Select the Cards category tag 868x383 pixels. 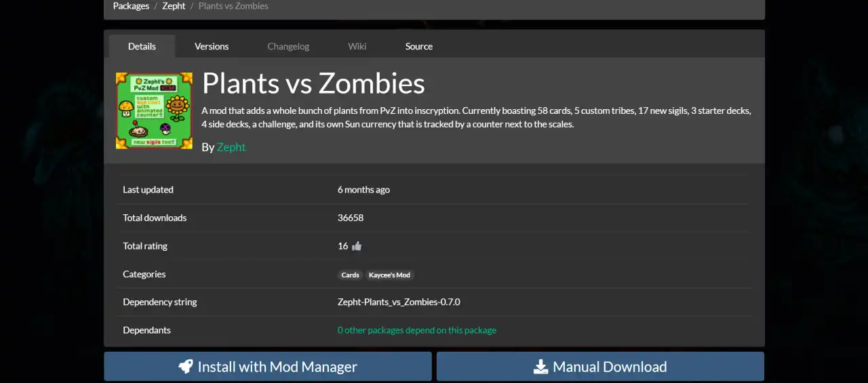[351, 275]
